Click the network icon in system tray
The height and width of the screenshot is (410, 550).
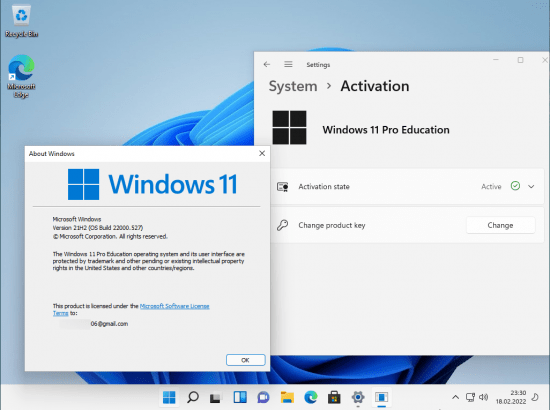pos(470,397)
